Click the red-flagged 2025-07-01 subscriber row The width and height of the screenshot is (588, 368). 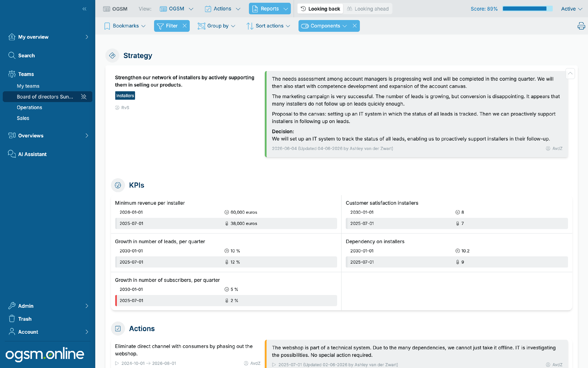click(226, 300)
